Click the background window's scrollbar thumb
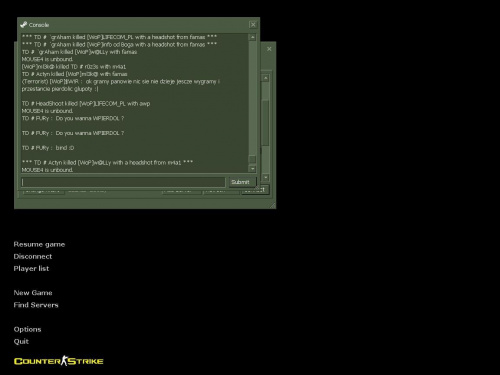The width and height of the screenshot is (500, 375). click(266, 123)
